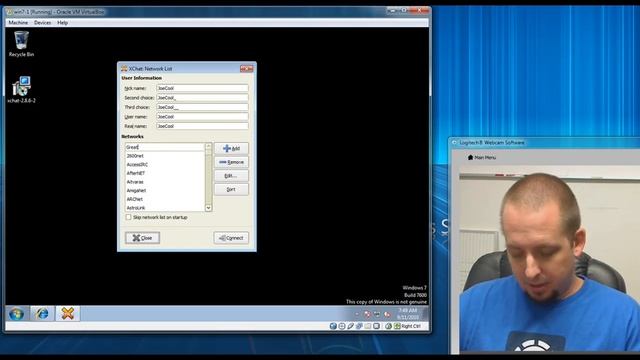Click the green host key icon near Right Ctrl
640x360 pixels.
[x=397, y=326]
